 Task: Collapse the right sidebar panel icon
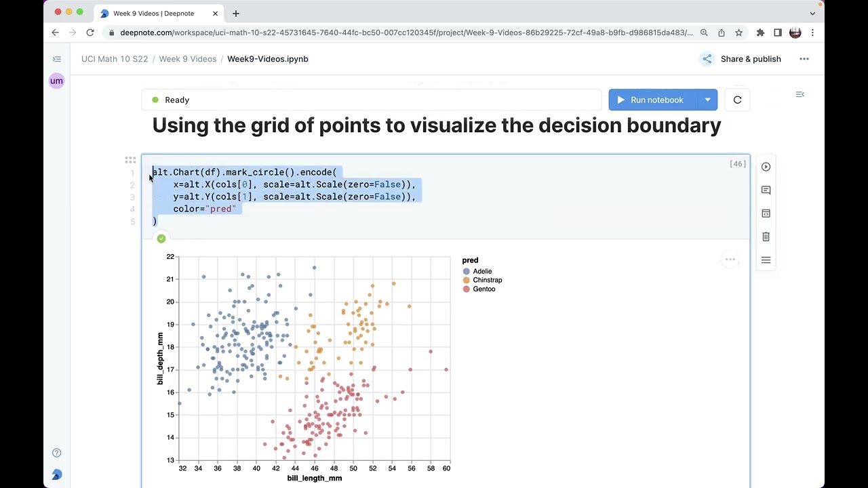(x=800, y=94)
